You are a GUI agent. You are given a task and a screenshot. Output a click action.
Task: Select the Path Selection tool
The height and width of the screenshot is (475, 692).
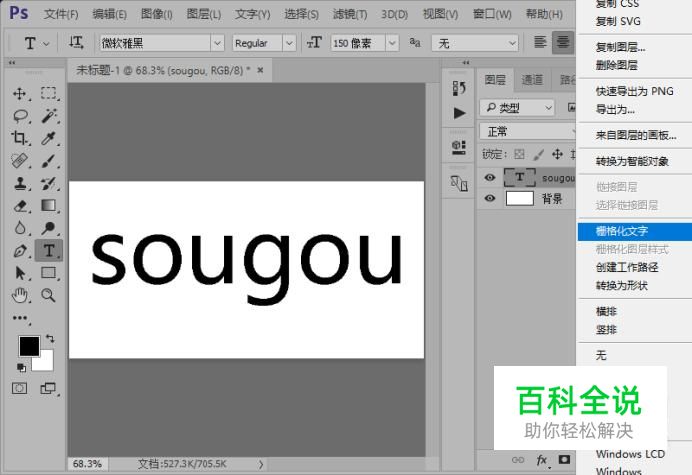coord(19,273)
